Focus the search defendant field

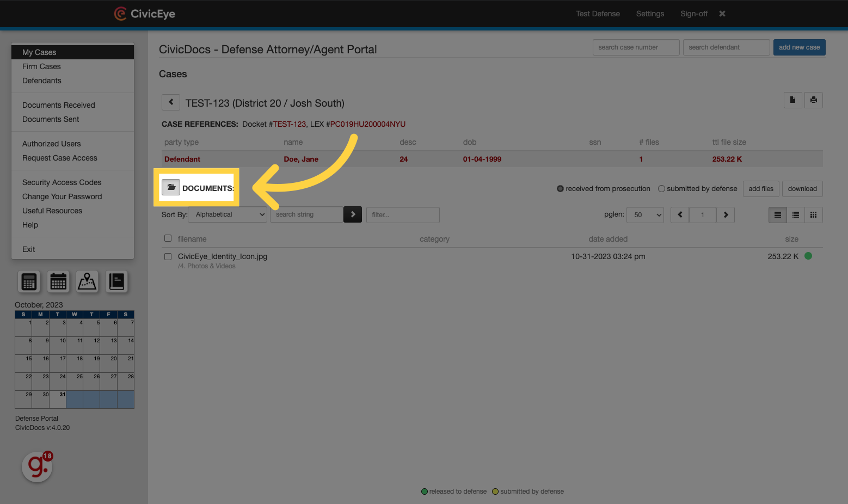pos(726,47)
